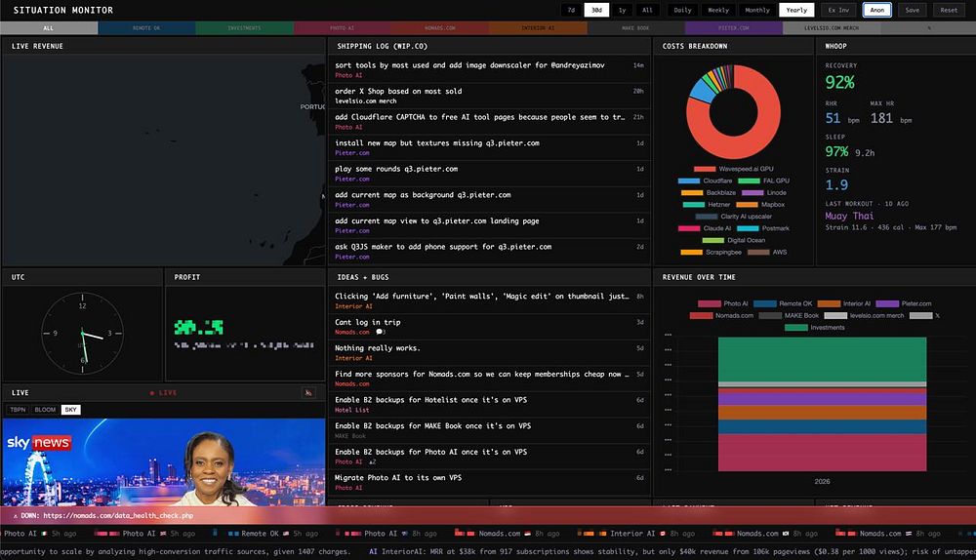
Task: Toggle Claude AI legend swatch
Action: (689, 228)
